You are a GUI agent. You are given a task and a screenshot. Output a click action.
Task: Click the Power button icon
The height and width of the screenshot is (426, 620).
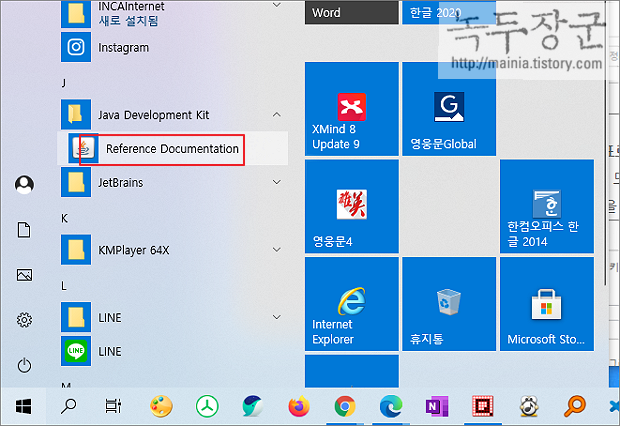coord(24,365)
